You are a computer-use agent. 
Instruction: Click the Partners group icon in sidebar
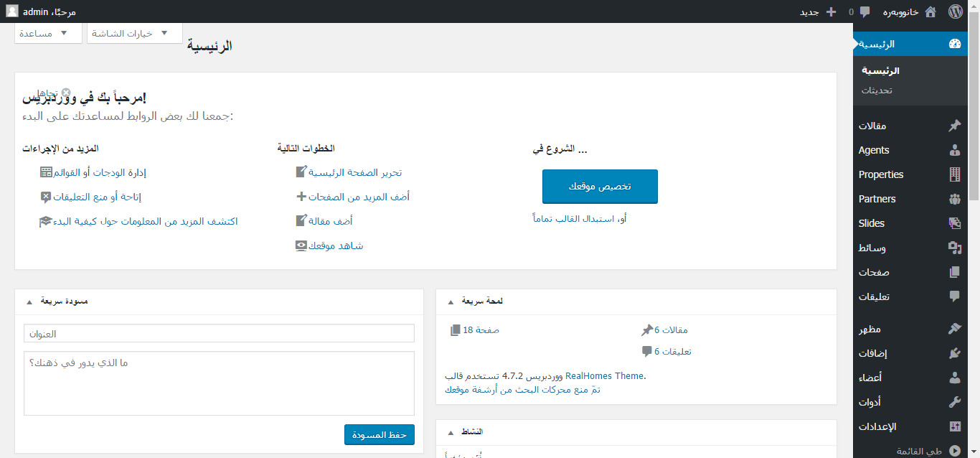click(954, 199)
